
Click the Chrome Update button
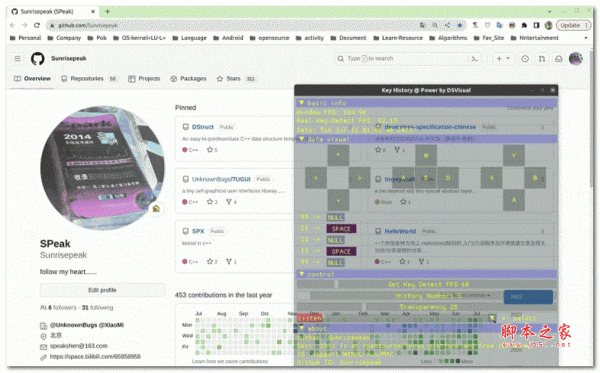(x=573, y=25)
